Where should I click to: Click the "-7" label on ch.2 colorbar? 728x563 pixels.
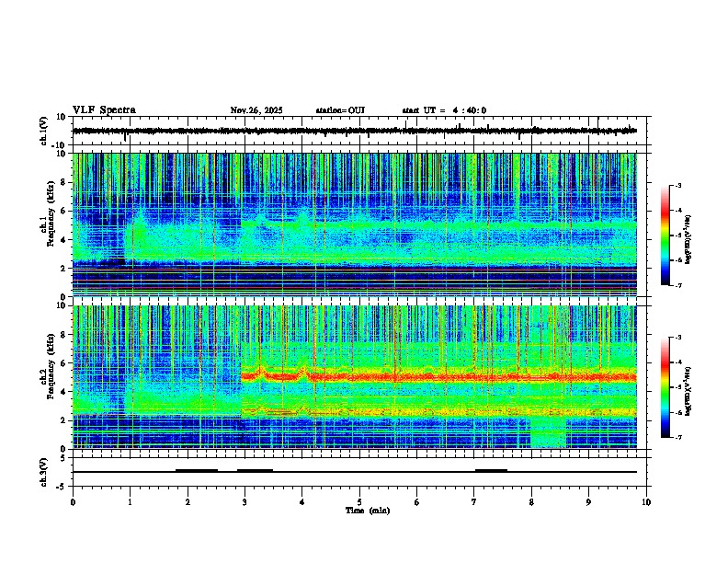click(x=677, y=437)
